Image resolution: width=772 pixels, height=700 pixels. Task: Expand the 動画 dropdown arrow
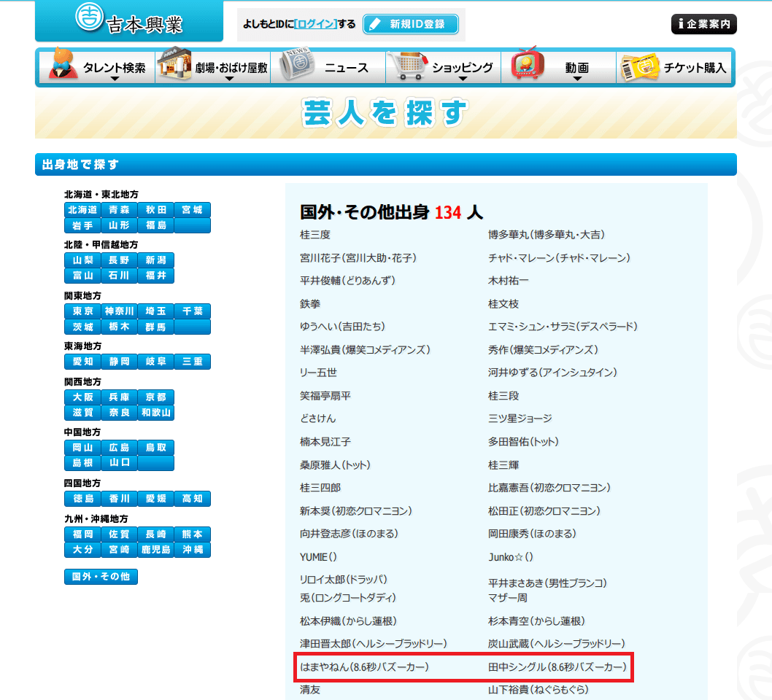click(577, 79)
